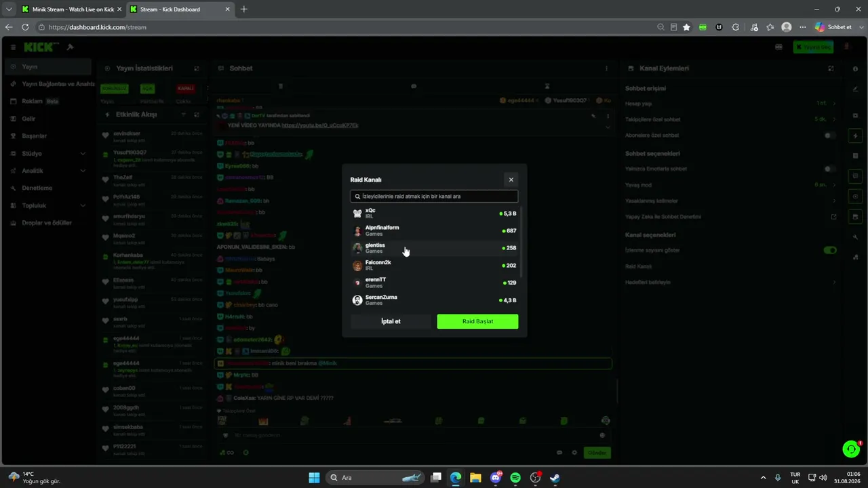Click the pencil icon in right rail
Image resolution: width=868 pixels, height=488 pixels.
[855, 89]
